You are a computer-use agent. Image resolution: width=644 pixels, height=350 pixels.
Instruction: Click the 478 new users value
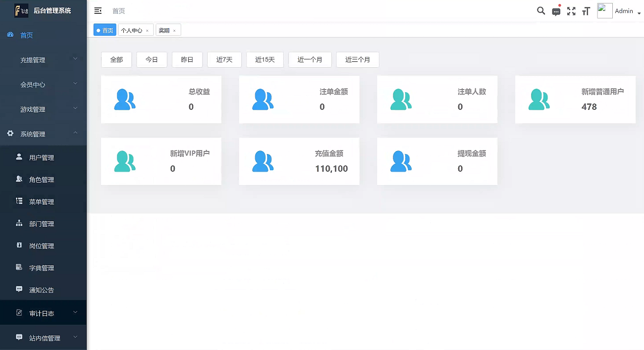pyautogui.click(x=589, y=106)
